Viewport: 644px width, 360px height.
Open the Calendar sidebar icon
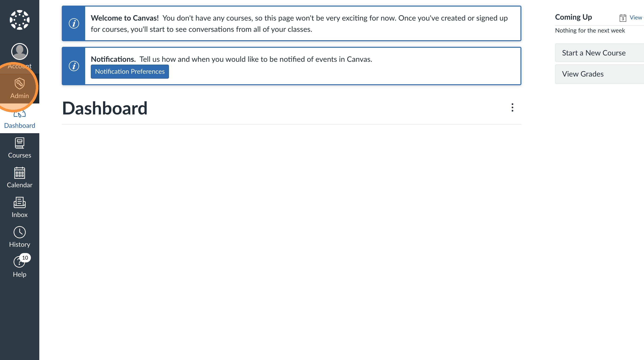point(19,173)
